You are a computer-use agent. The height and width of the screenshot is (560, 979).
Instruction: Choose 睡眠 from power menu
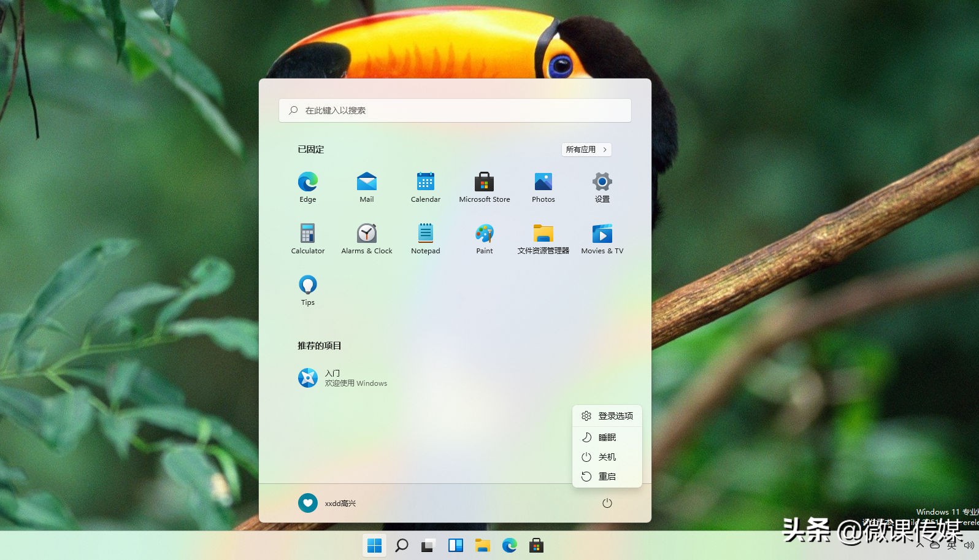607,437
